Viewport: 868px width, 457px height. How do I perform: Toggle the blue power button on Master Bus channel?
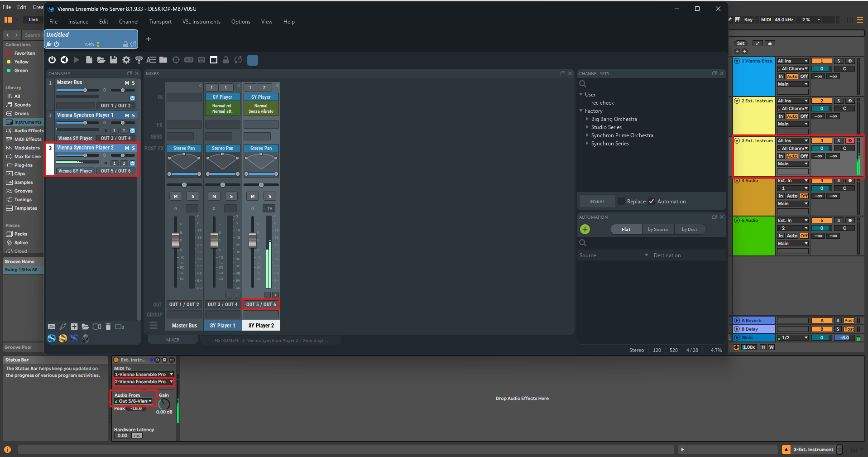click(x=132, y=98)
